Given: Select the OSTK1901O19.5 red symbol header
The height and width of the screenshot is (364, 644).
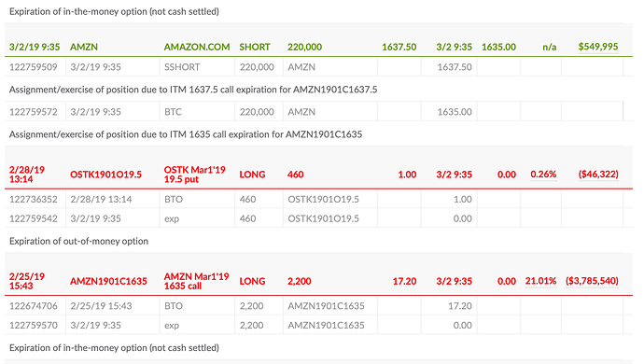Looking at the screenshot, I should point(106,175).
